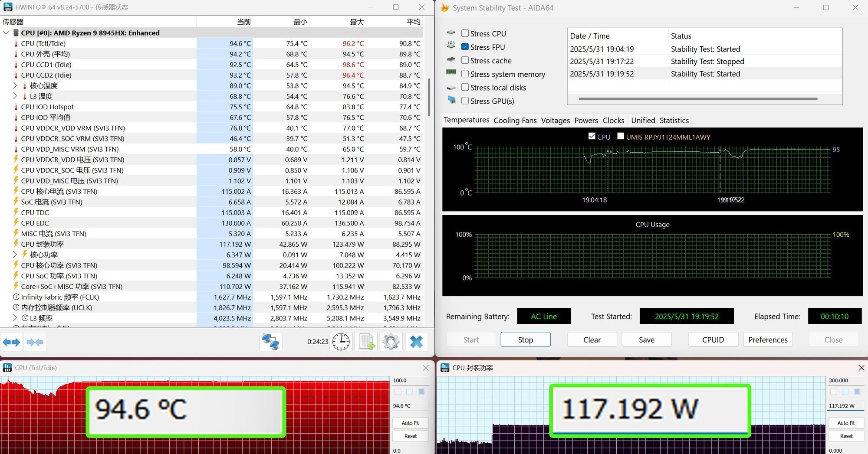Enable the Stress CPU checkbox

[x=465, y=33]
